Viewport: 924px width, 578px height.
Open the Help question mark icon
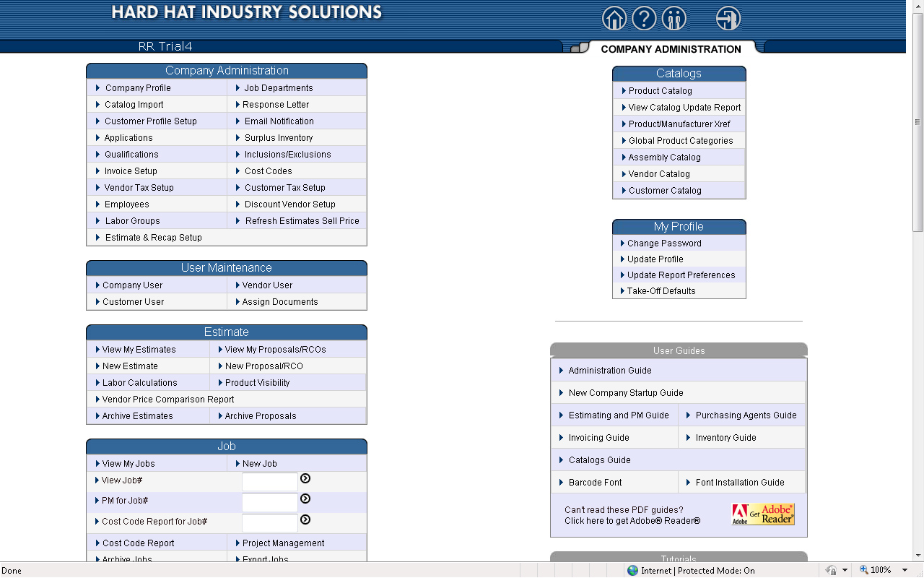(x=644, y=18)
